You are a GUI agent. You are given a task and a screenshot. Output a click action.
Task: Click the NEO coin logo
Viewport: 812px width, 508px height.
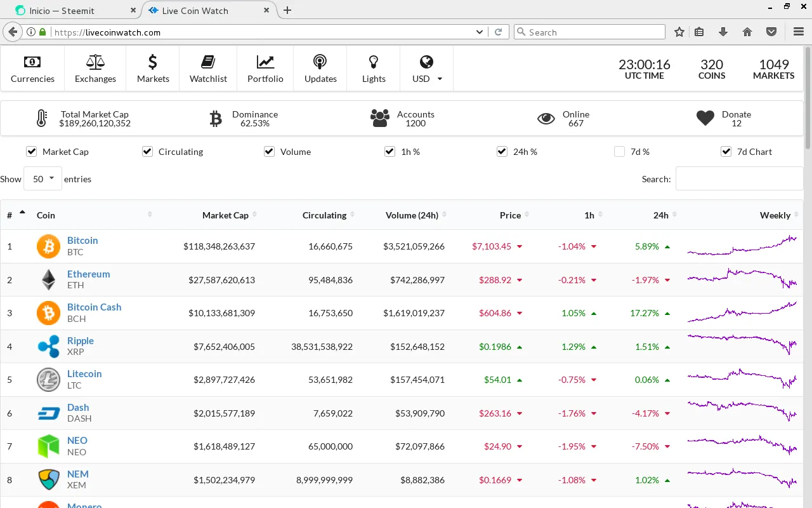(x=48, y=446)
